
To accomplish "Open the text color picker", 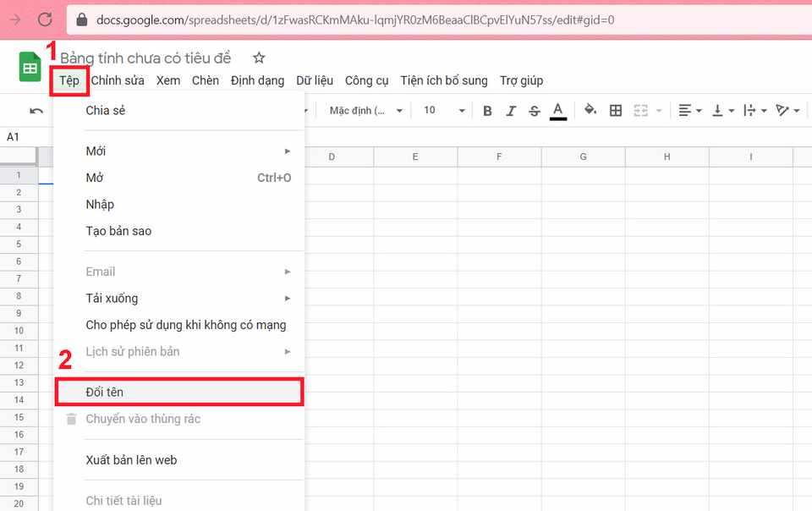I will pyautogui.click(x=557, y=111).
